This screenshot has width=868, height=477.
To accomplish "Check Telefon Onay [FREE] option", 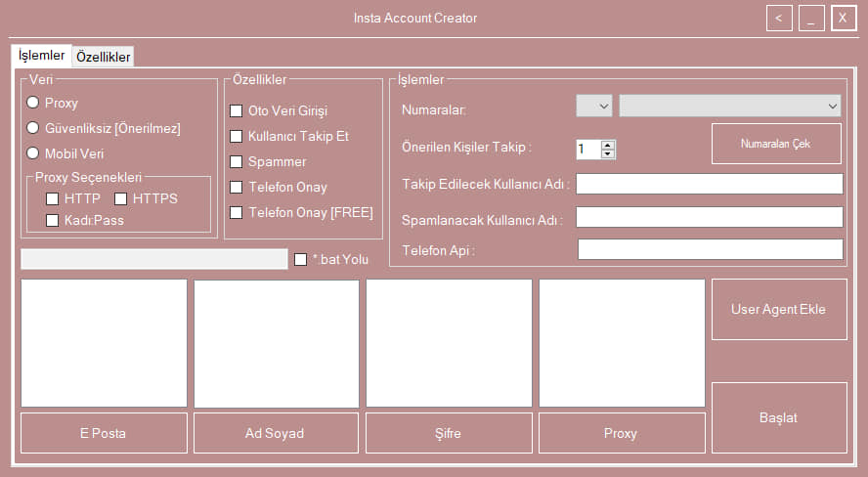I will tap(236, 212).
